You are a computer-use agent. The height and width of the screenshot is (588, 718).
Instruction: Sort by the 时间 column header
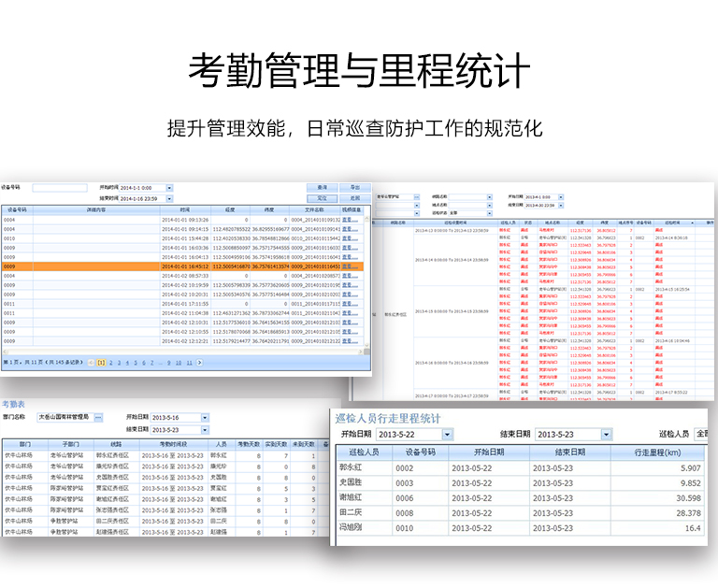tap(185, 211)
